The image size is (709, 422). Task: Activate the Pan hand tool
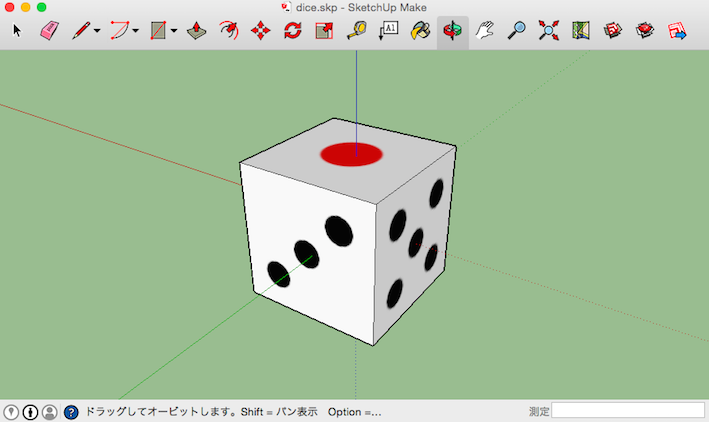[x=484, y=31]
